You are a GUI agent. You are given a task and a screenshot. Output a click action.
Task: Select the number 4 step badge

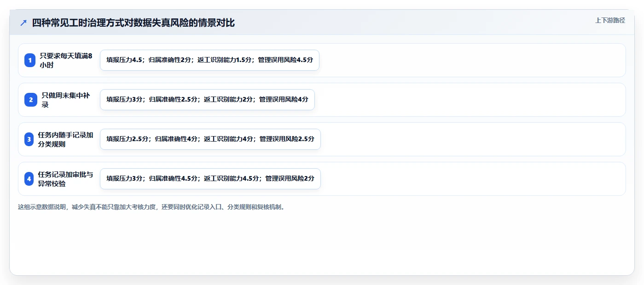pyautogui.click(x=29, y=179)
